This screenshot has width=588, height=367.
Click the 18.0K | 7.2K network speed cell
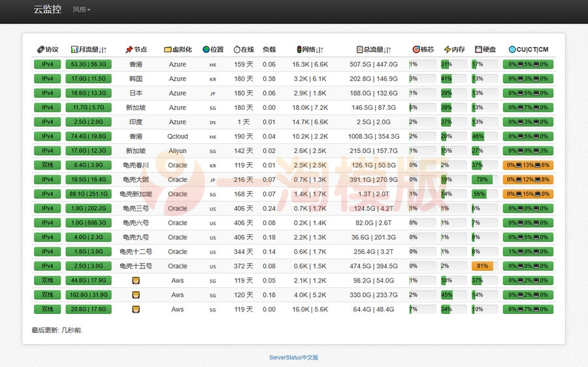pos(310,107)
